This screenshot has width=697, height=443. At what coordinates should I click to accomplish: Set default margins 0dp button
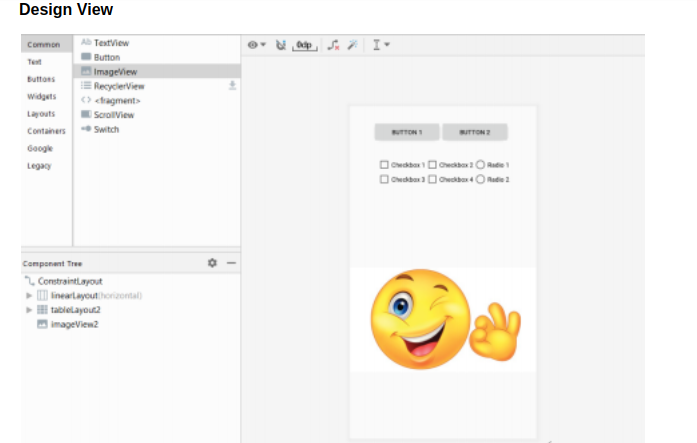click(304, 45)
